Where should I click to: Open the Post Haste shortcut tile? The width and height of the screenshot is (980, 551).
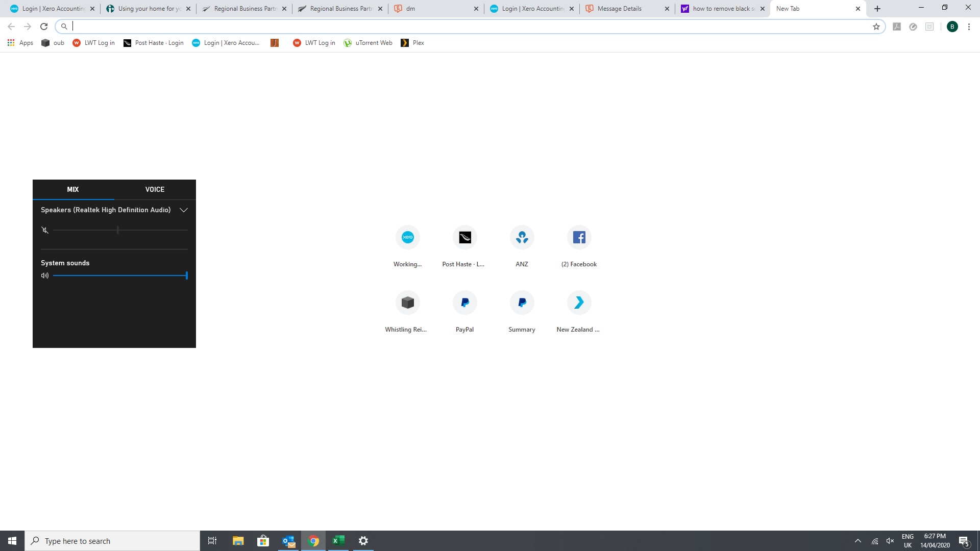click(x=464, y=246)
